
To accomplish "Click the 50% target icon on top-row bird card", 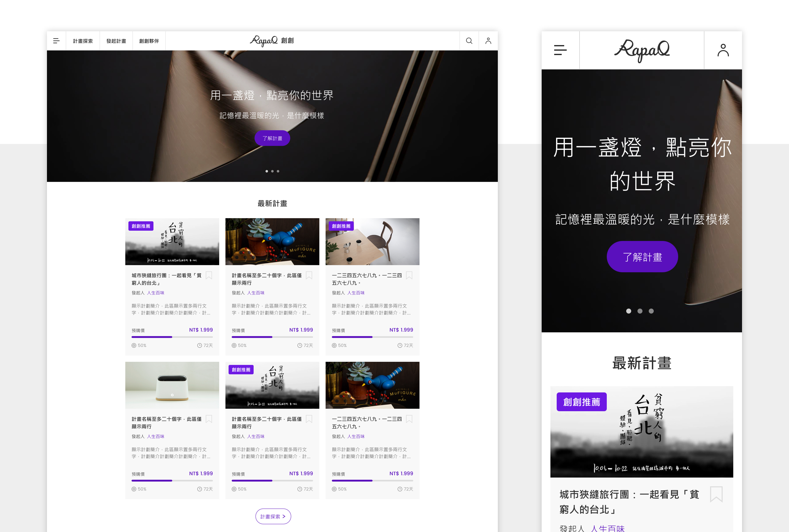I will 234,345.
